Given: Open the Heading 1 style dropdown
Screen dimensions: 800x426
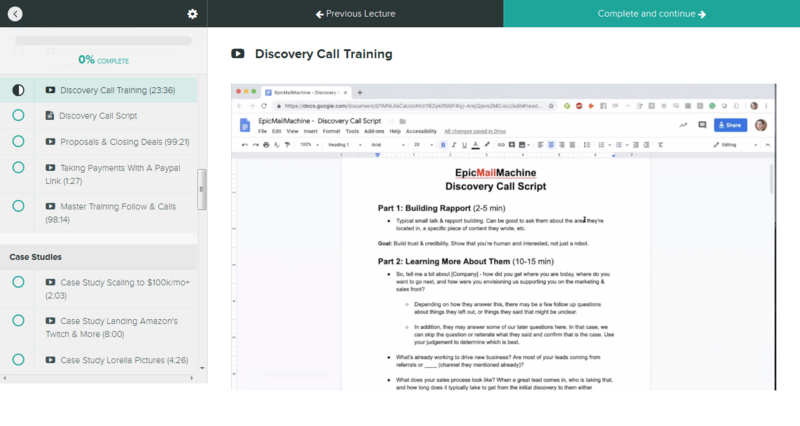Looking at the screenshot, I should (344, 145).
